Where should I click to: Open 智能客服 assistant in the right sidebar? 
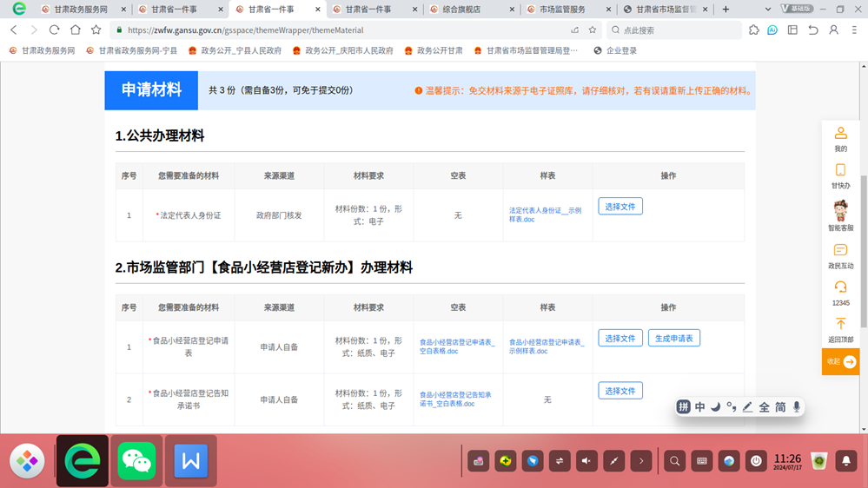(840, 216)
